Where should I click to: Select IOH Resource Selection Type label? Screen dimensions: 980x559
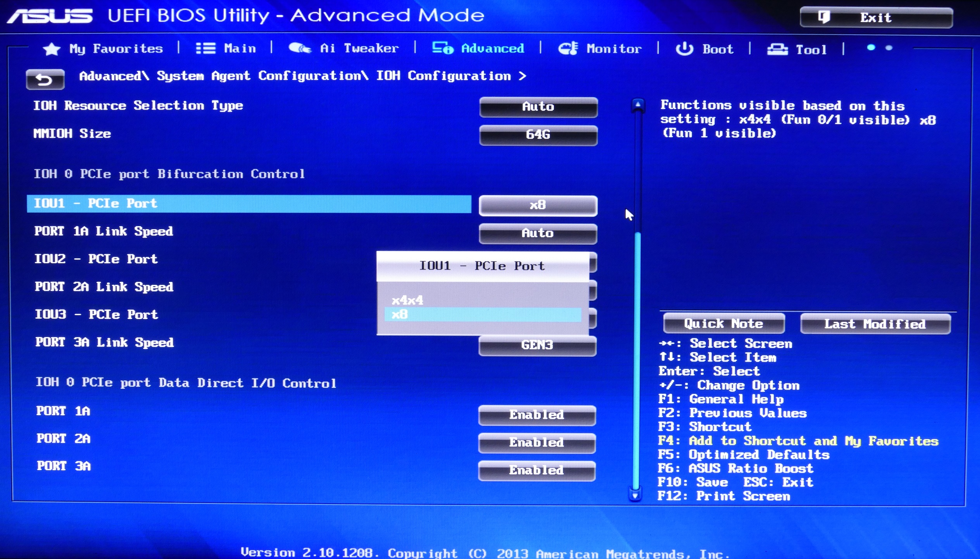[x=138, y=106]
